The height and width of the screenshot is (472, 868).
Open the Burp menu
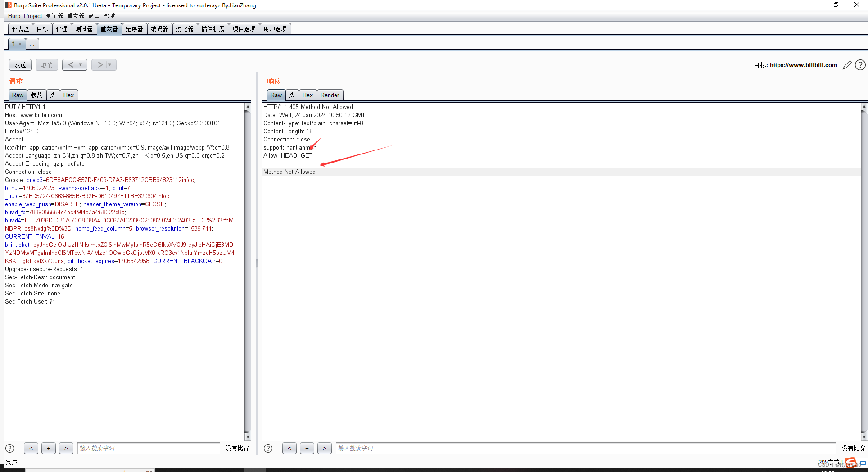coord(14,16)
